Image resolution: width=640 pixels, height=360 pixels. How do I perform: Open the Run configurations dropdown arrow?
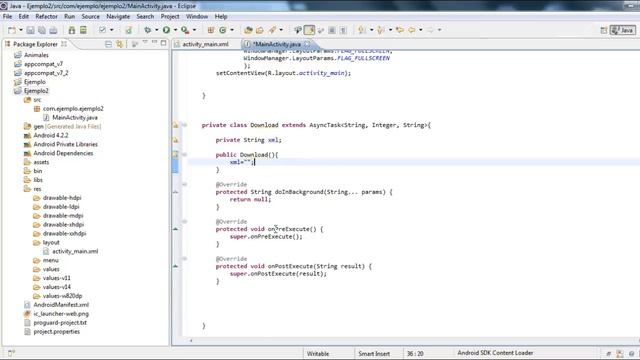tap(176, 30)
